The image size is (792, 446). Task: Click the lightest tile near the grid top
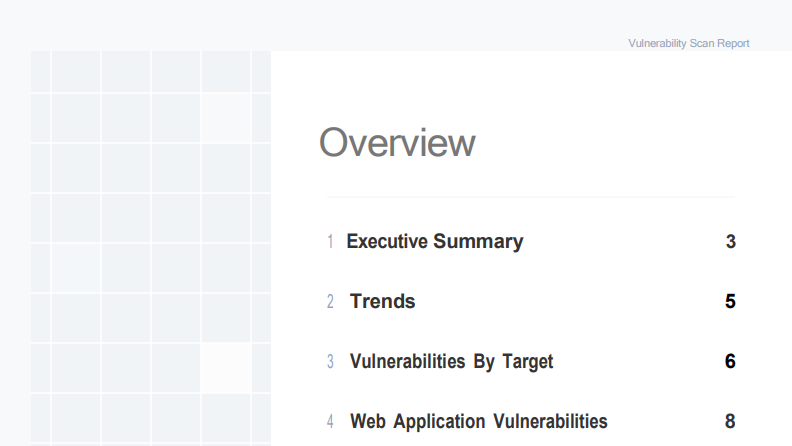click(x=225, y=118)
